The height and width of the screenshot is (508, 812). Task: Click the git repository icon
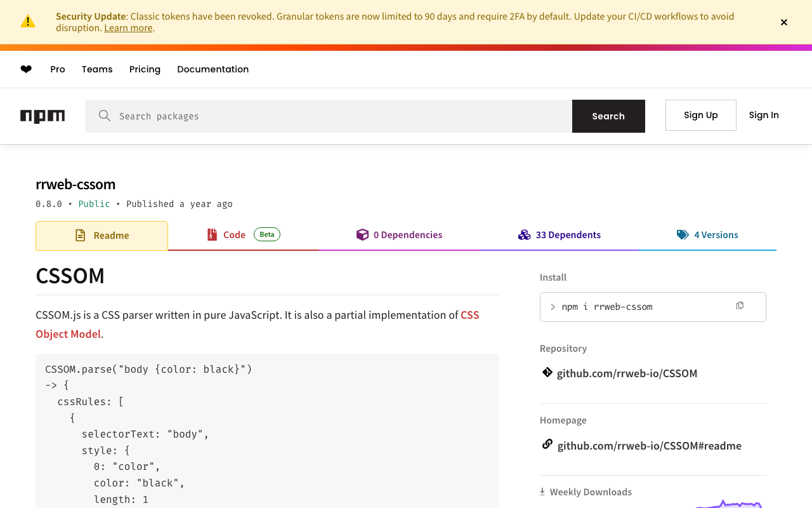(x=547, y=373)
